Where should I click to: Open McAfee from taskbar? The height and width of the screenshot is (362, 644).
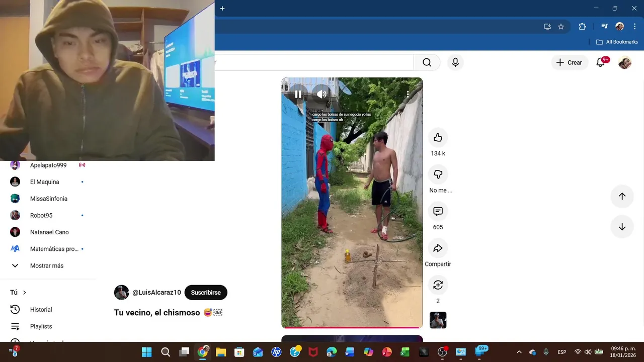(x=313, y=352)
